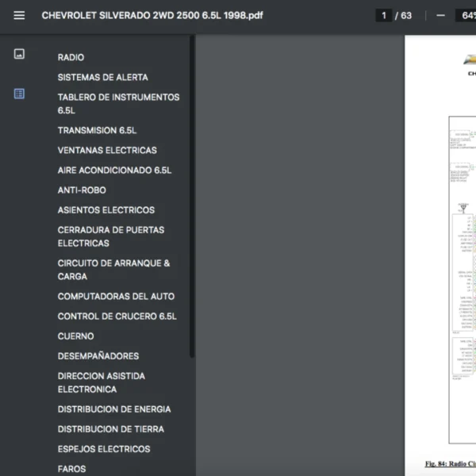The width and height of the screenshot is (476, 476).
Task: Open ASIENTOS ELECTRICOS bookmark
Action: tap(106, 210)
